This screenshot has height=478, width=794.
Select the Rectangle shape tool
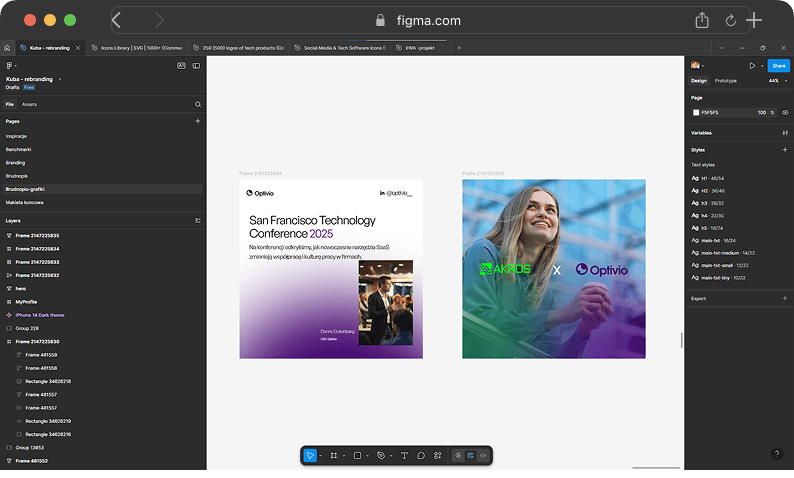pos(357,455)
